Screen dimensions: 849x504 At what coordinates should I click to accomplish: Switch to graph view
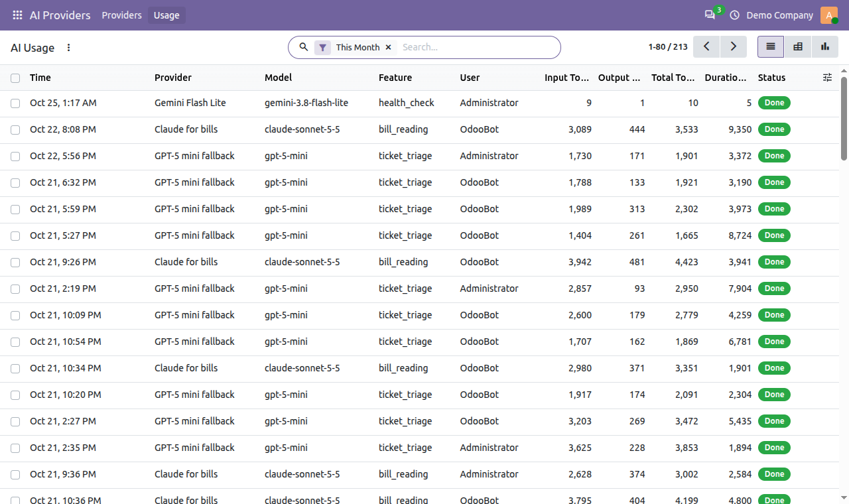coord(824,46)
